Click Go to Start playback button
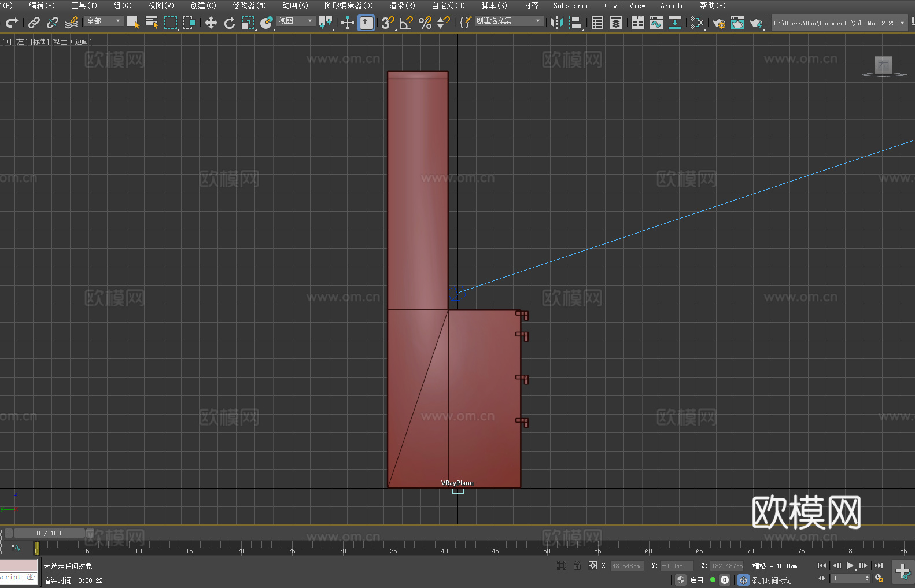Image resolution: width=915 pixels, height=588 pixels. [x=821, y=565]
